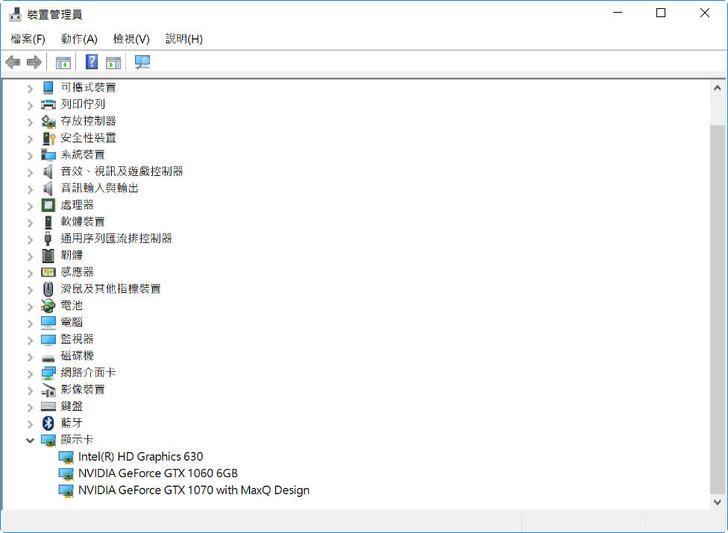The image size is (728, 533).
Task: Click the blue Help question mark icon
Action: pos(92,61)
